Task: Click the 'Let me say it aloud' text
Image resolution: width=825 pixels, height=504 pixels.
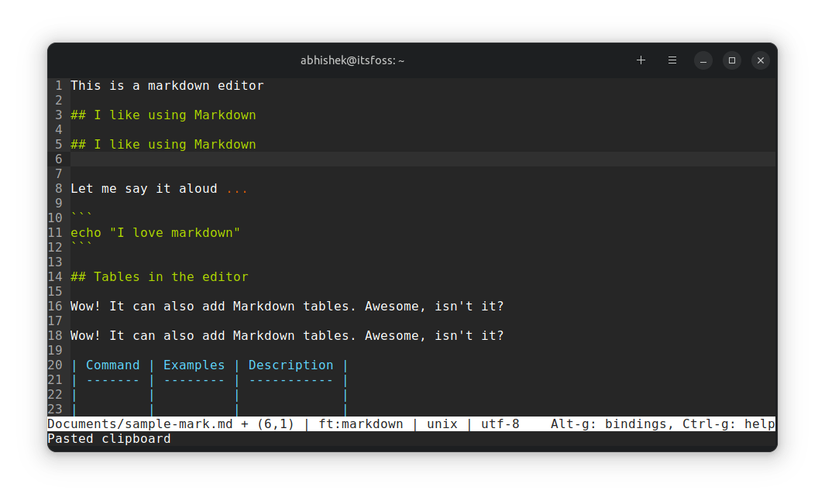Action: pos(143,189)
